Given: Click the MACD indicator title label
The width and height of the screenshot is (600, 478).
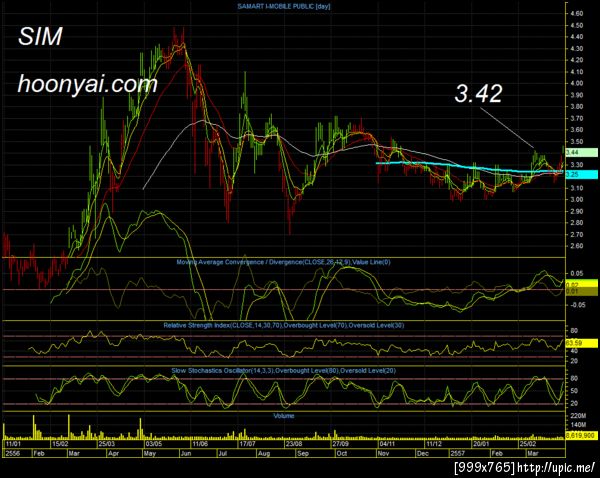Looking at the screenshot, I should tap(283, 262).
